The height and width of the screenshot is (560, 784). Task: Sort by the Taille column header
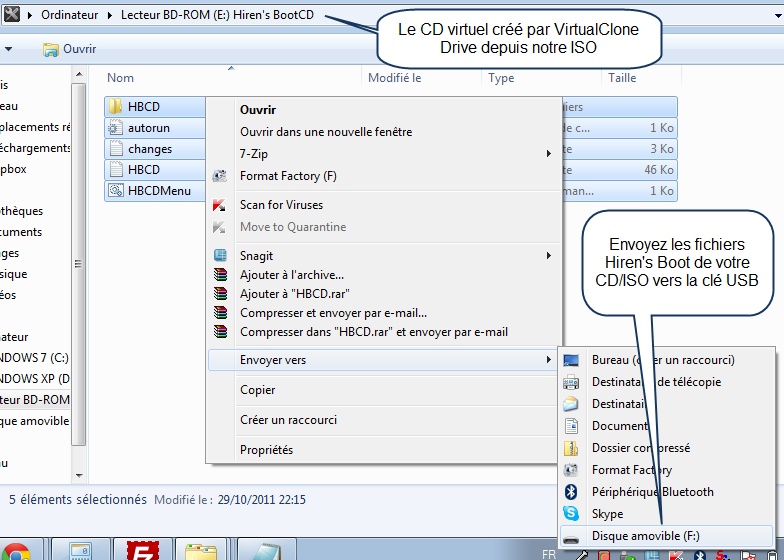pyautogui.click(x=622, y=78)
